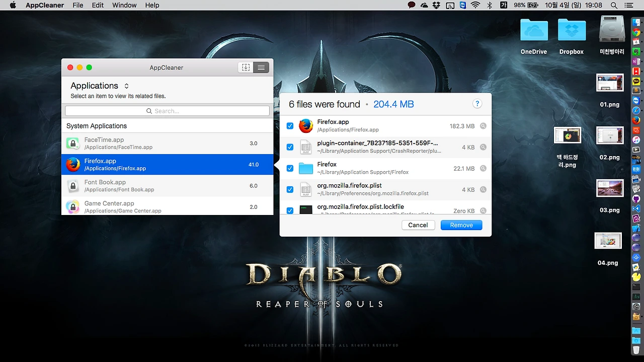Open Firefox from the Dock
The width and height of the screenshot is (644, 362).
click(x=636, y=120)
